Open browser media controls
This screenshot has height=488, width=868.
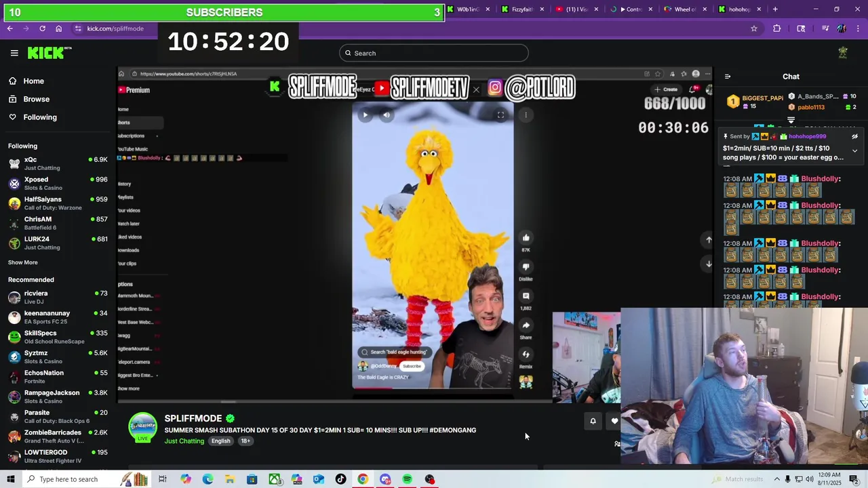pyautogui.click(x=825, y=28)
